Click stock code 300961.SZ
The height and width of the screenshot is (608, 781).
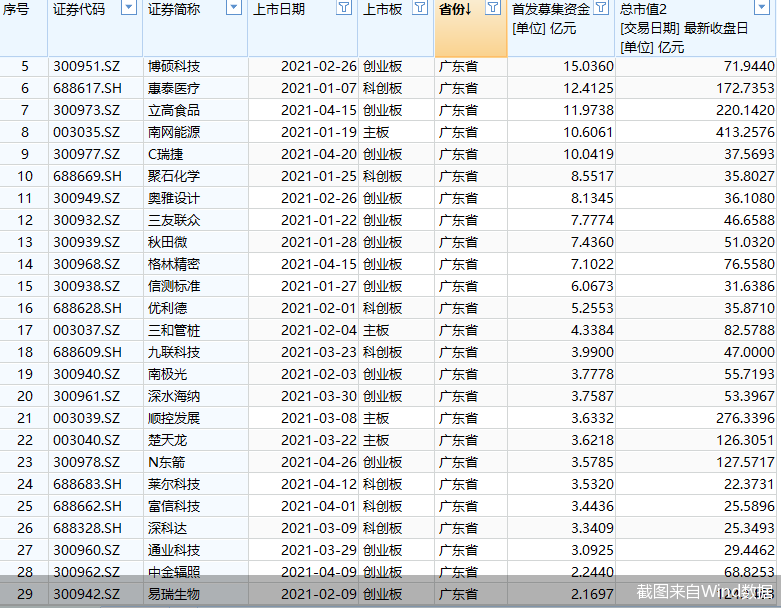[x=87, y=396]
